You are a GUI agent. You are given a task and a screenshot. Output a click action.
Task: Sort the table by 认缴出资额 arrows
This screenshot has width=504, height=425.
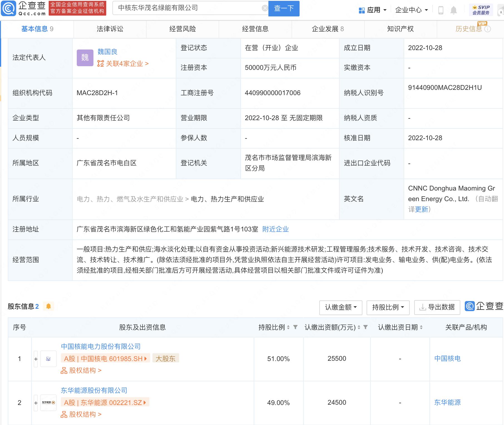[x=359, y=327]
